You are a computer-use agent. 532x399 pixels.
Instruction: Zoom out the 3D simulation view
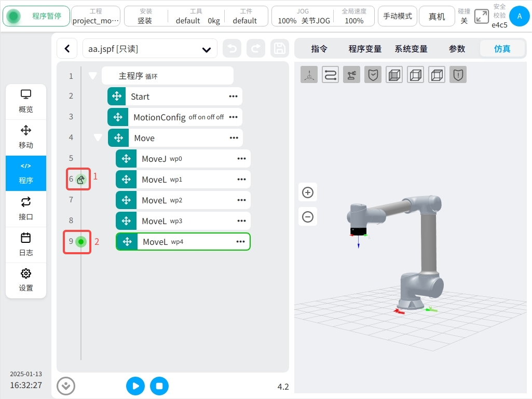point(308,216)
